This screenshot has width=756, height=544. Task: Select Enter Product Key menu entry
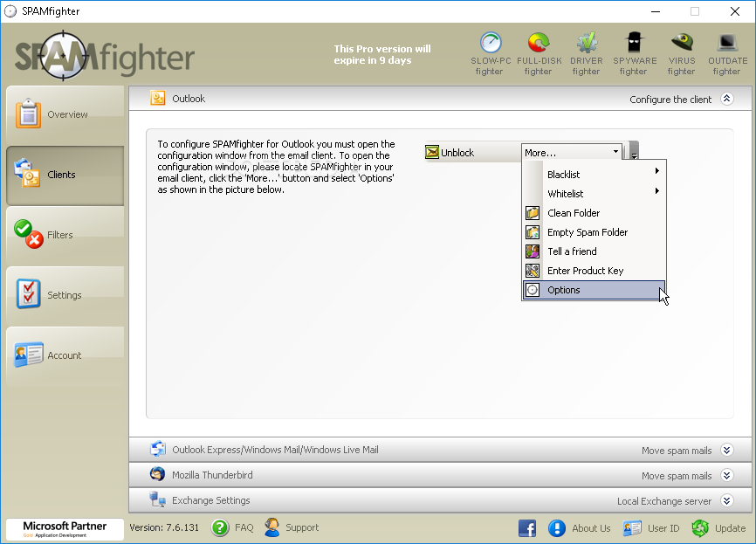coord(594,271)
